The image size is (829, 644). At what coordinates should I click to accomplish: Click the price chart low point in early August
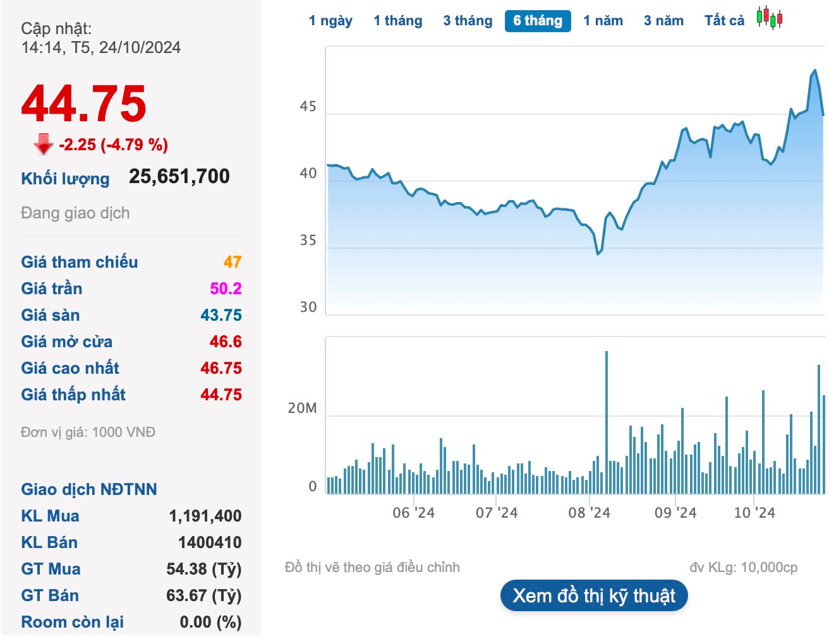tap(598, 254)
